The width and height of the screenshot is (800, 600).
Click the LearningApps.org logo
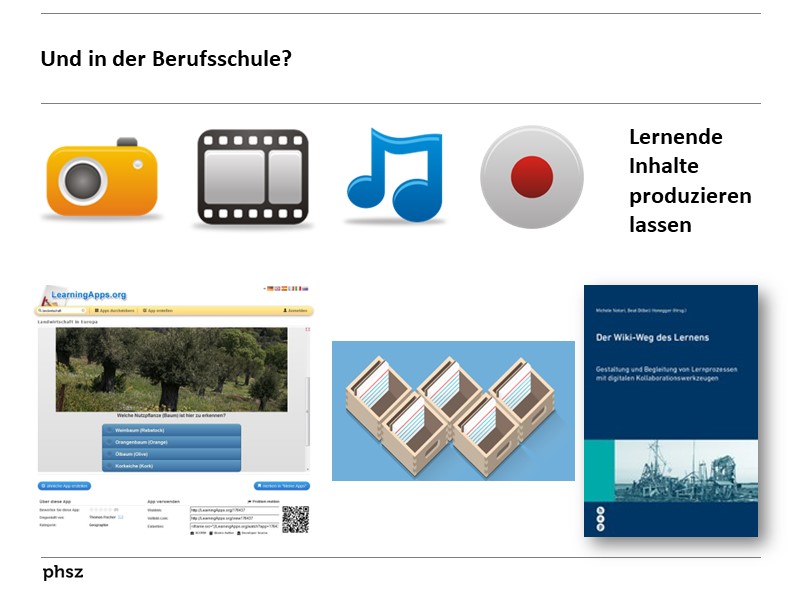pos(83,295)
